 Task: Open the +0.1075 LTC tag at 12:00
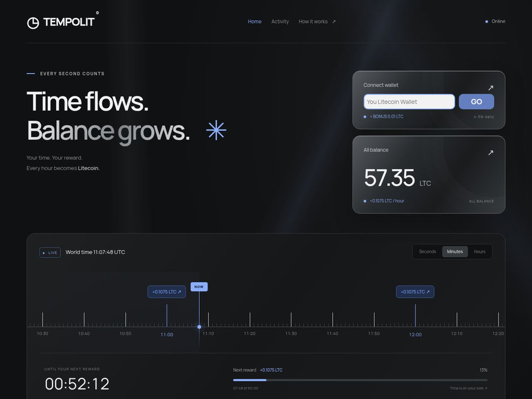[x=416, y=292]
